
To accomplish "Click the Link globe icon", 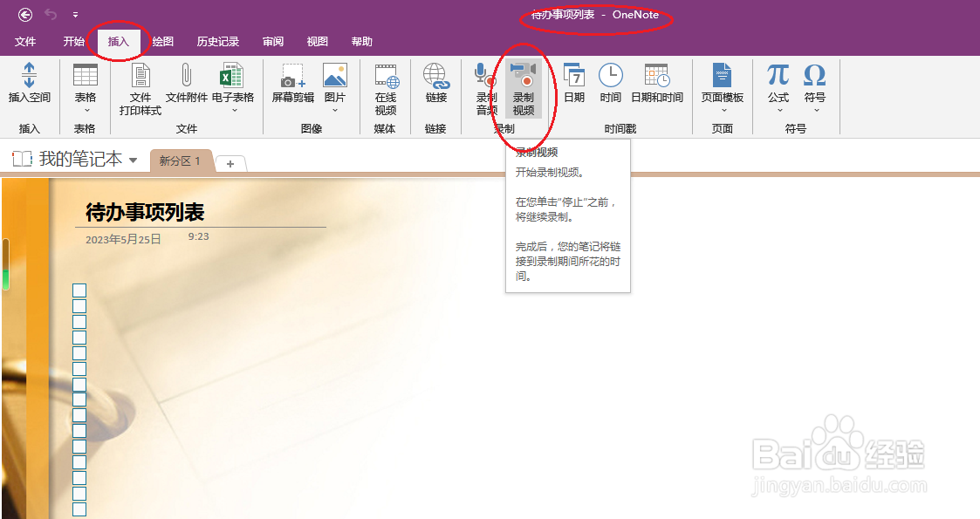I will pos(436,76).
